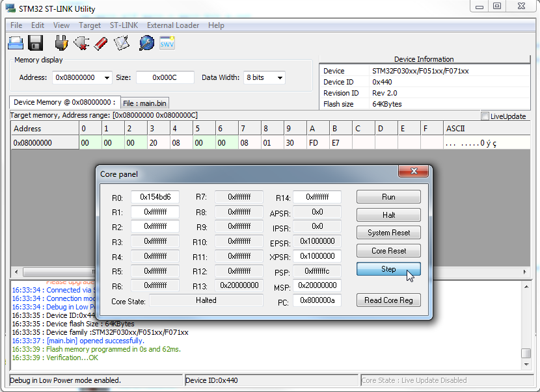Click the Save file floppy disk icon
This screenshot has width=540, height=392.
[x=35, y=44]
